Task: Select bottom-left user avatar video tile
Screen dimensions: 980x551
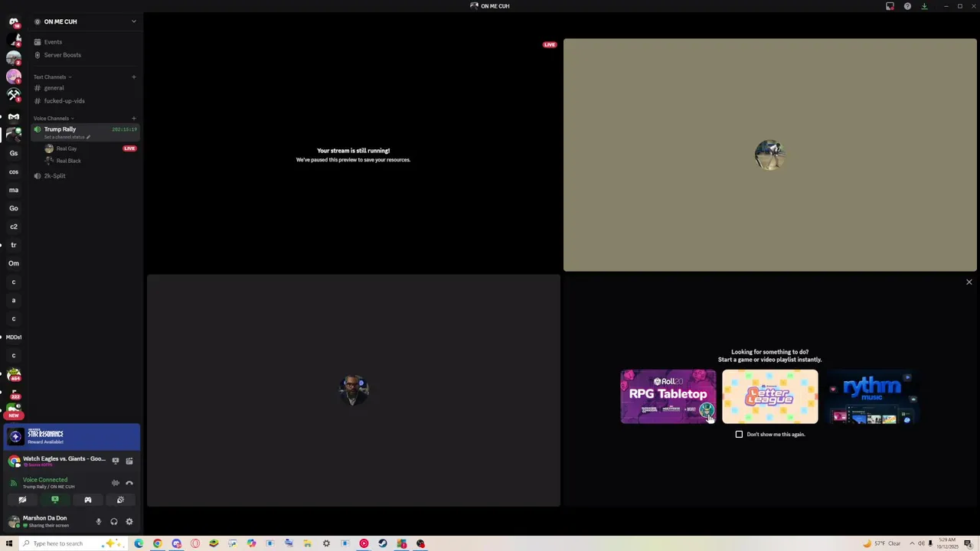Action: (x=353, y=390)
